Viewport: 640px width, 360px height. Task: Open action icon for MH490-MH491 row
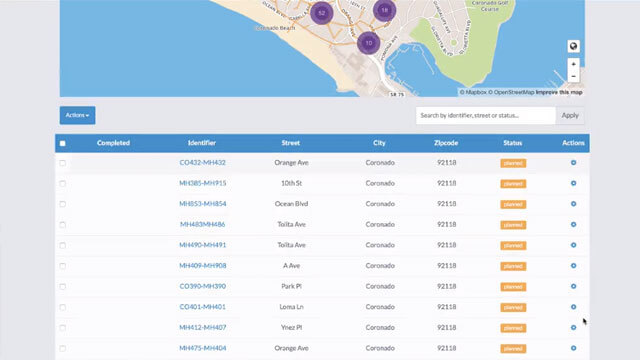tap(573, 245)
